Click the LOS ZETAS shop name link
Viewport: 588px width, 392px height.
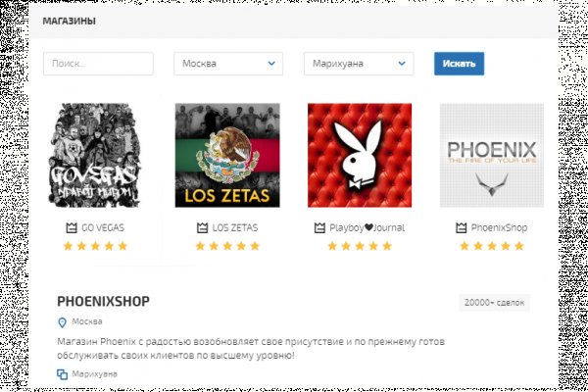click(x=235, y=227)
